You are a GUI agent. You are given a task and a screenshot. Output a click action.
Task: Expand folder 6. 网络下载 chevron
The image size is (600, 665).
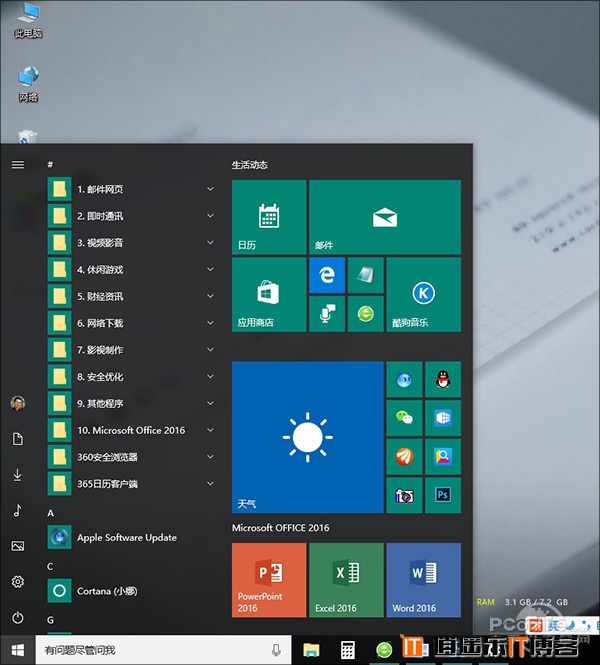click(210, 323)
